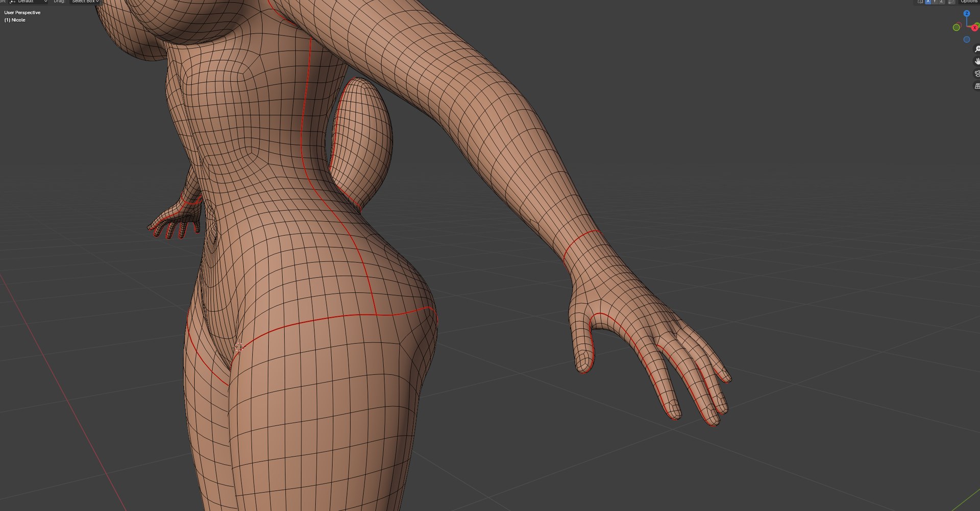Toggle Y axis mirror button

935,2
